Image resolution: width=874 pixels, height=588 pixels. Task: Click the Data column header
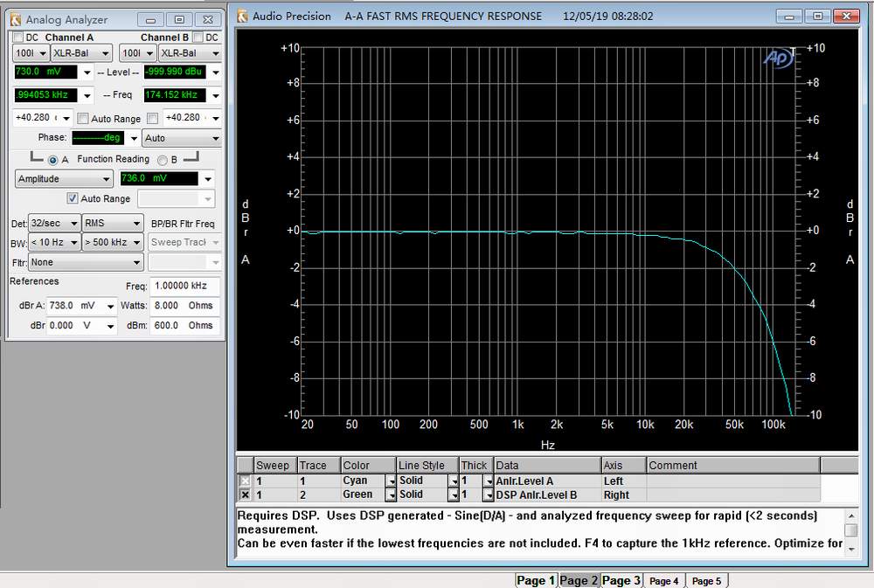[x=547, y=466]
